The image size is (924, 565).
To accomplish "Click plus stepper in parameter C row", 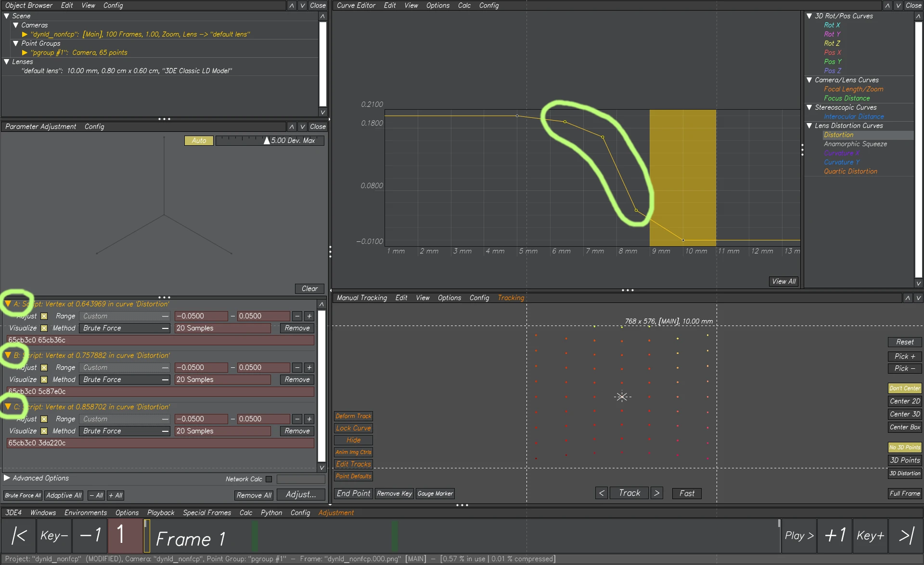I will (x=309, y=419).
